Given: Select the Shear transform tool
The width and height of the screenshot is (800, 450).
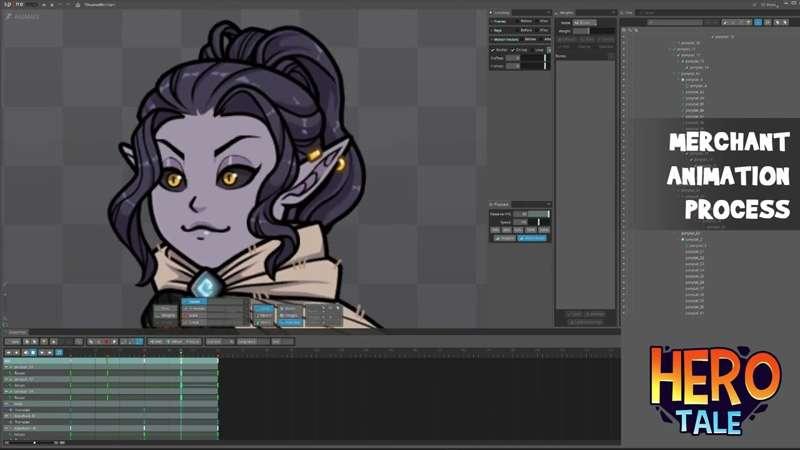Looking at the screenshot, I should point(194,322).
